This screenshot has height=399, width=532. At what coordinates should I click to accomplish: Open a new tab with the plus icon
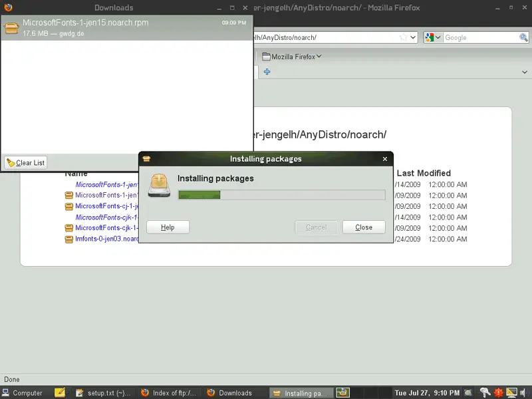[267, 72]
